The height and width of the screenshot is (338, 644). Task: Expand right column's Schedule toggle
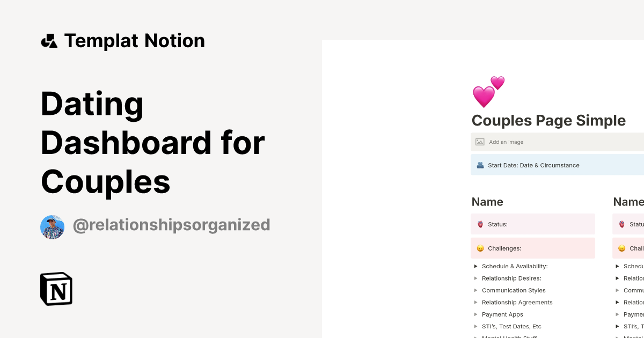(617, 266)
